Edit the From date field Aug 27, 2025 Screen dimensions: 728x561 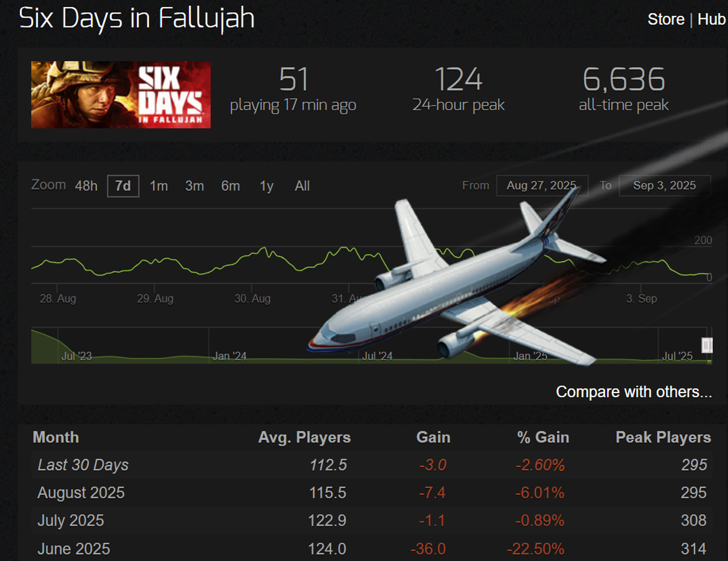coord(542,185)
